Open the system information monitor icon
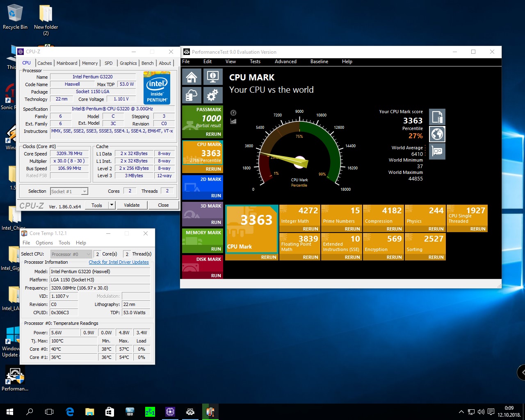 pyautogui.click(x=212, y=77)
